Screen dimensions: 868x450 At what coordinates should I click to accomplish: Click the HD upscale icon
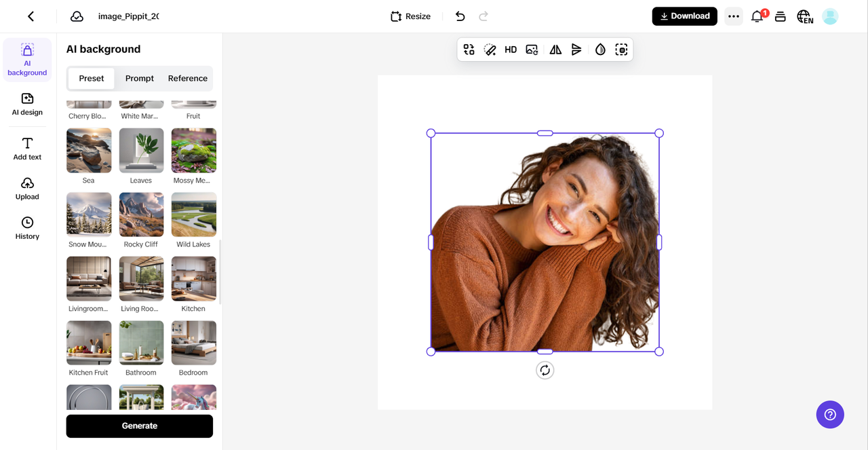(511, 50)
